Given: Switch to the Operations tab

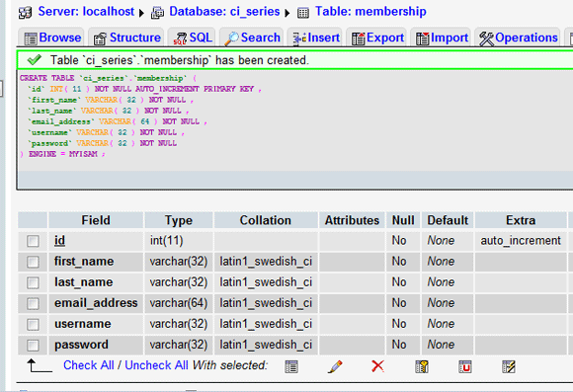Looking at the screenshot, I should point(518,38).
